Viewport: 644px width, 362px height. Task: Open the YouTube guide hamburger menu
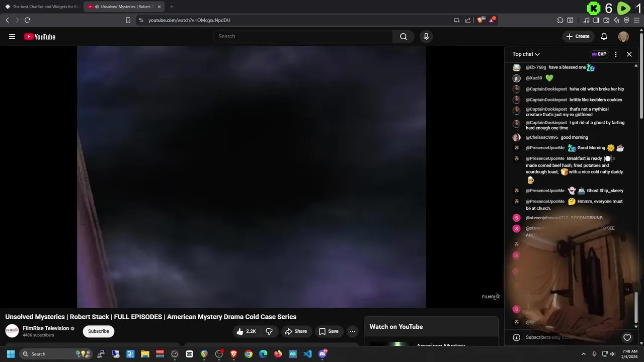coord(12,36)
